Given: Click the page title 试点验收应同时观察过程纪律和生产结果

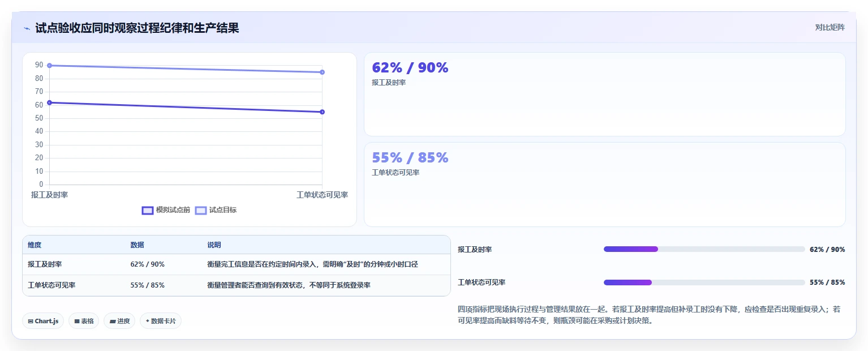Looking at the screenshot, I should (x=137, y=28).
